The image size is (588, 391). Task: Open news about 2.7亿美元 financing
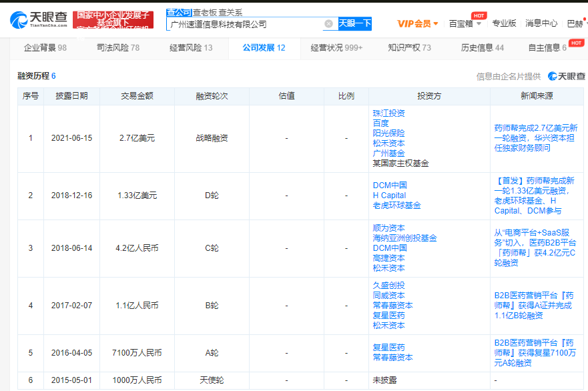click(535, 138)
